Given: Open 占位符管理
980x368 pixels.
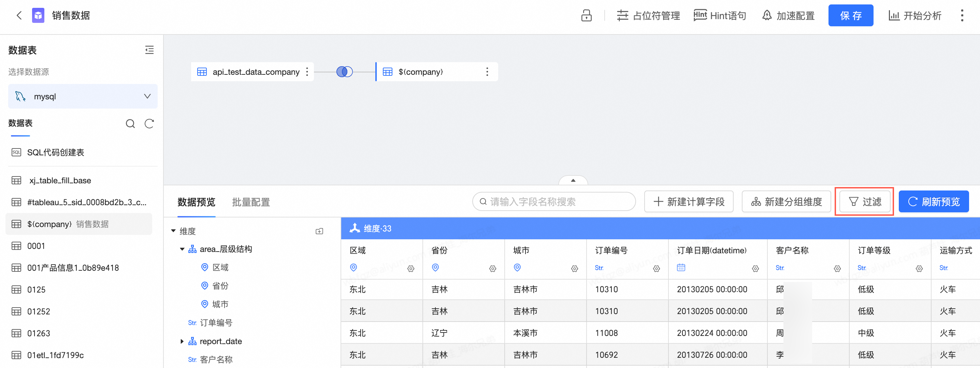Looking at the screenshot, I should 648,15.
